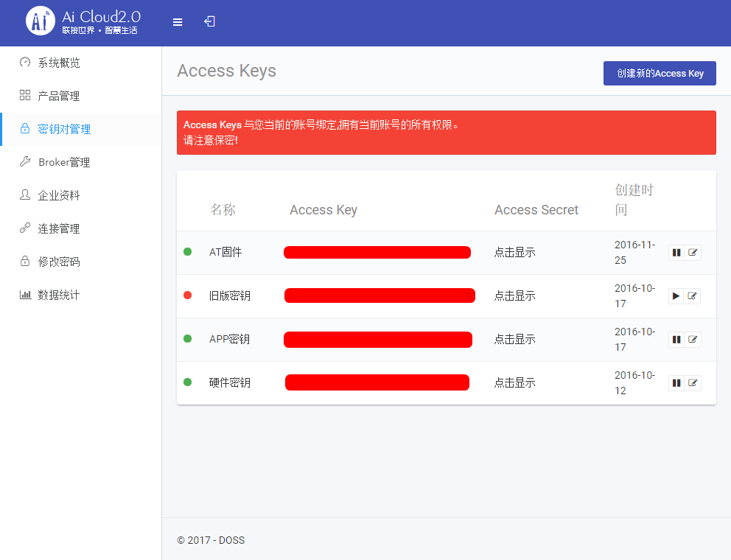Click the bar chart icon beside 数据统计
The image size is (731, 560).
[x=25, y=295]
